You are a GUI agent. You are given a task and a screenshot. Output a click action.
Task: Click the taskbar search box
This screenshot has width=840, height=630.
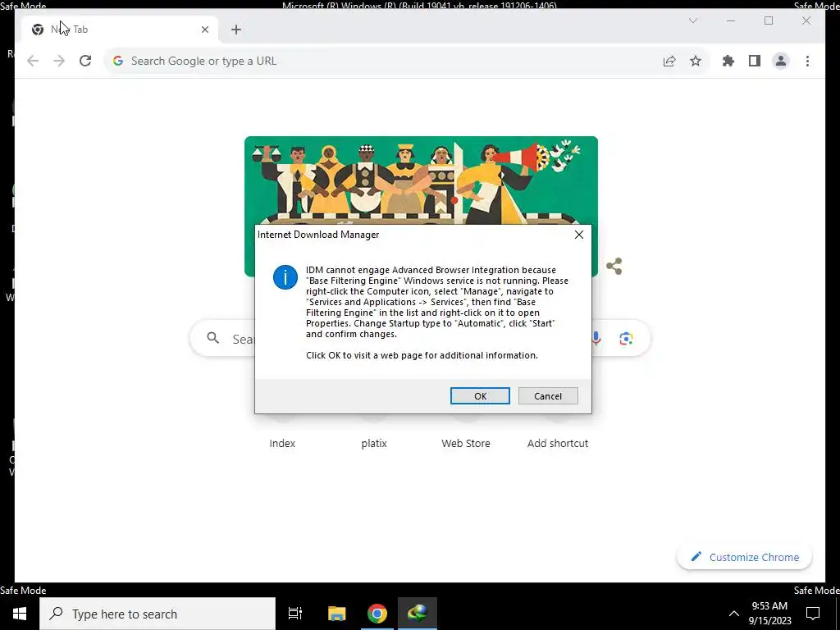coord(157,614)
